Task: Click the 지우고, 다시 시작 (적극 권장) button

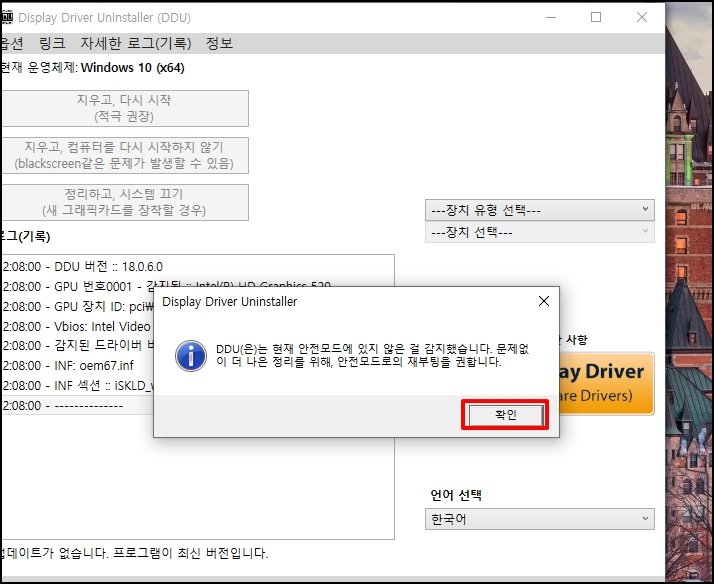Action: pyautogui.click(x=124, y=108)
